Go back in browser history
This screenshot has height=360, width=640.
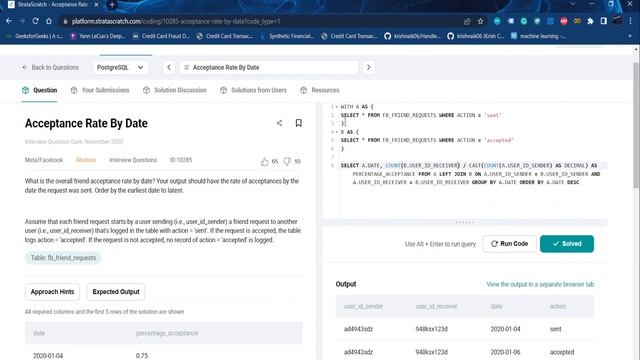coord(9,21)
